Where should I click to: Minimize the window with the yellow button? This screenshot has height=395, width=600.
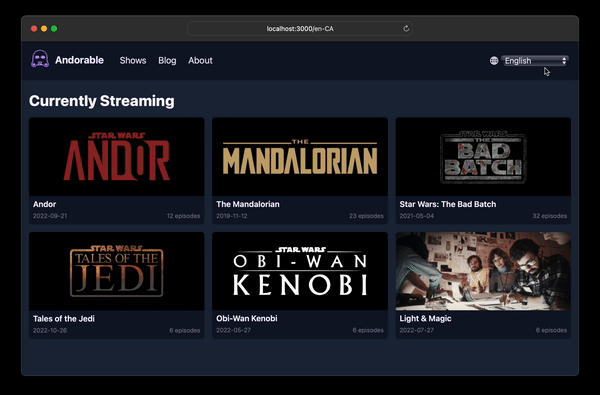coord(44,29)
